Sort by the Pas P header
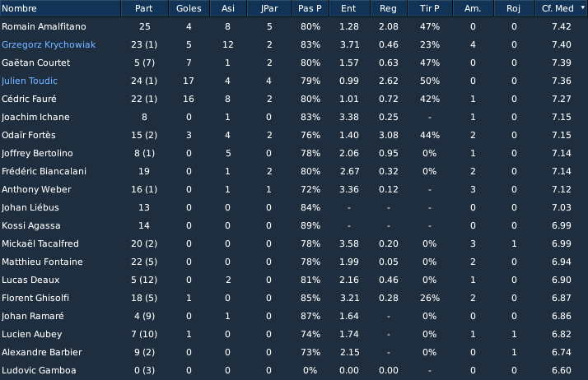Viewport: 588px width, 380px height. 310,8
